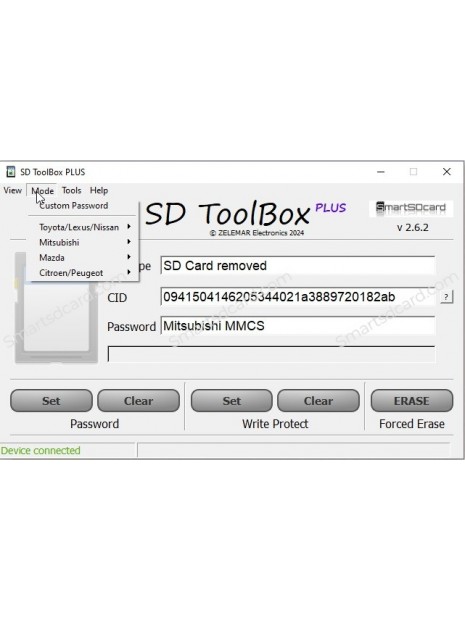Click the SD card picture on the left
465x620 pixels.
[x=56, y=308]
